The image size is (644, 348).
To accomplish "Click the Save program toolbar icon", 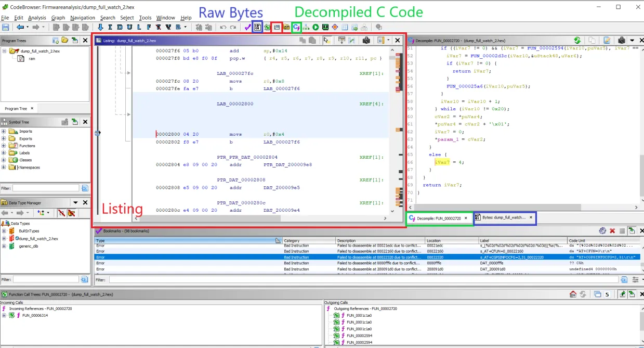I will [6, 27].
